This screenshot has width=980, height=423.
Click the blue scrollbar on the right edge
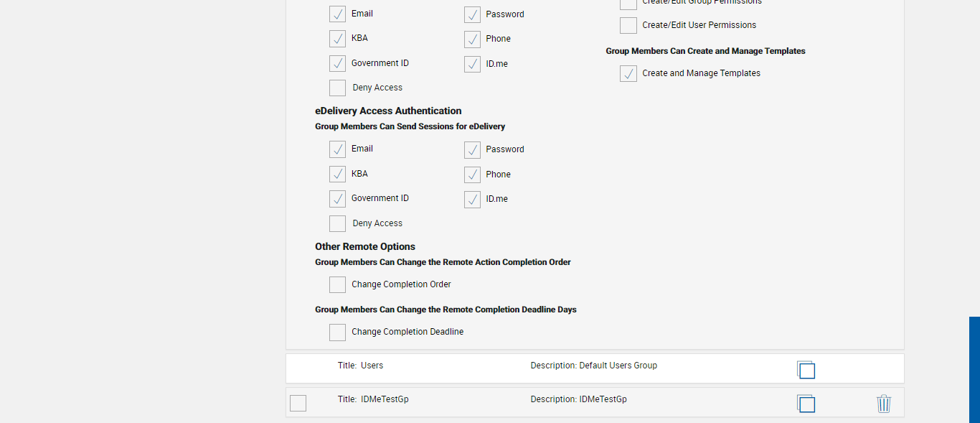coord(974,369)
